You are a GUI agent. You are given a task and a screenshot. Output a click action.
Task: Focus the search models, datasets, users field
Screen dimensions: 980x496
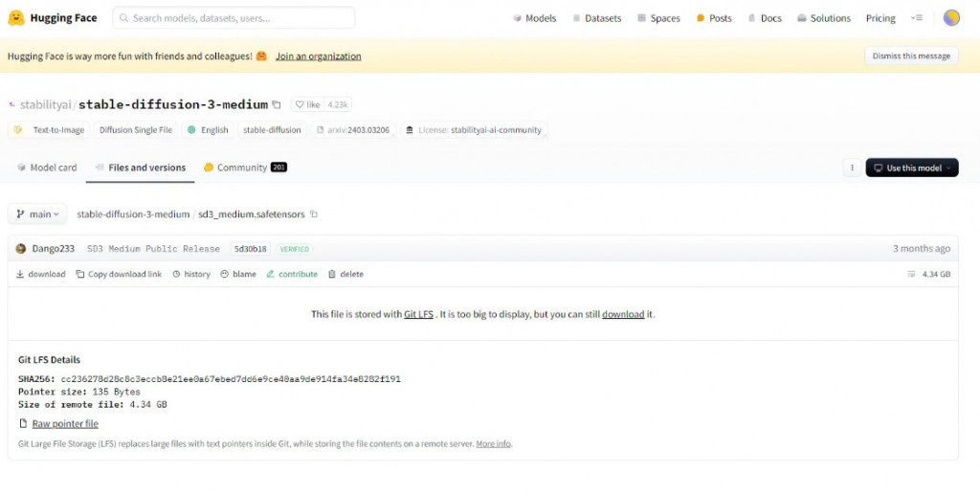(234, 18)
